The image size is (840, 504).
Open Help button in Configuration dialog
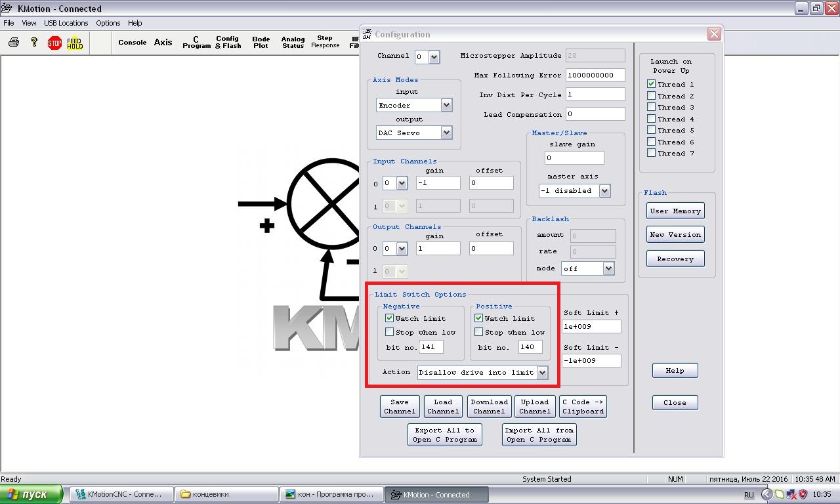click(675, 371)
